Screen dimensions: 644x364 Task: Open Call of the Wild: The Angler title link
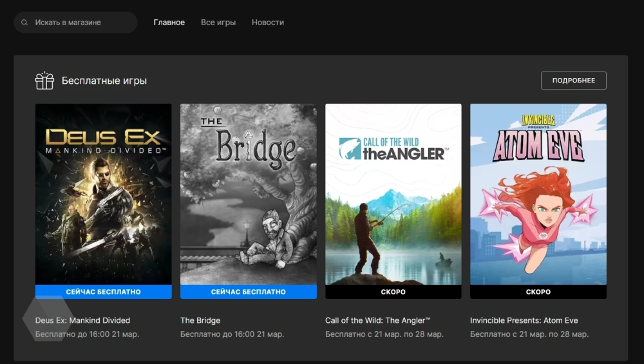click(x=377, y=320)
